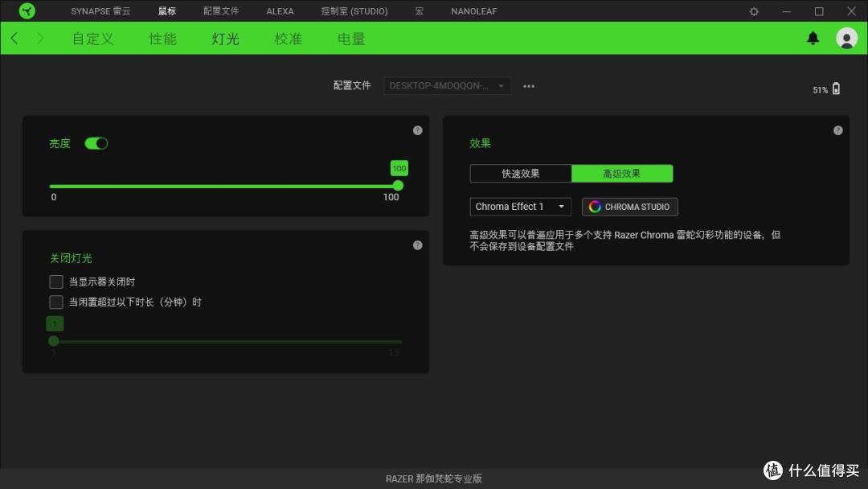The image size is (868, 489).
Task: Open help for the effects panel
Action: [838, 131]
